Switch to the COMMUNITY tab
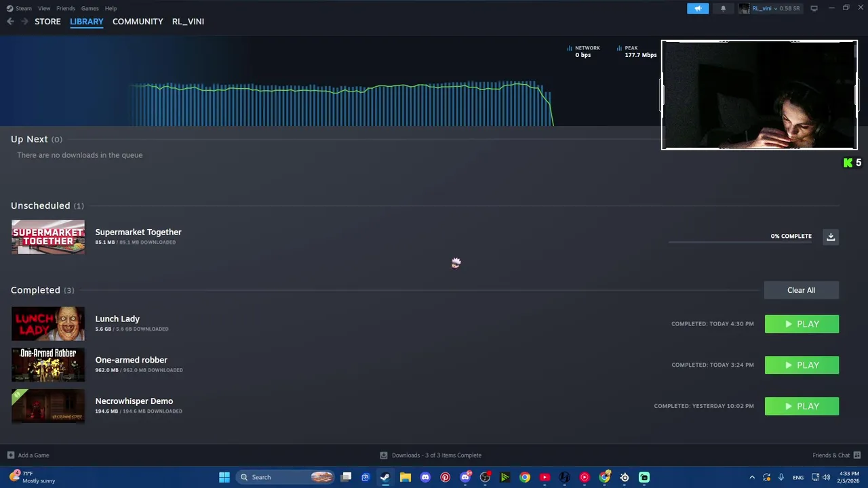868x488 pixels. 138,22
